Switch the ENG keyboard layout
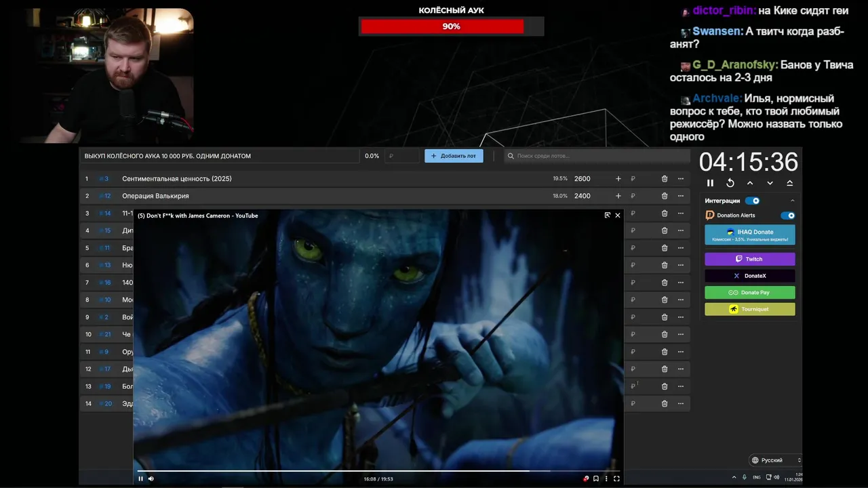The height and width of the screenshot is (488, 868). [757, 477]
